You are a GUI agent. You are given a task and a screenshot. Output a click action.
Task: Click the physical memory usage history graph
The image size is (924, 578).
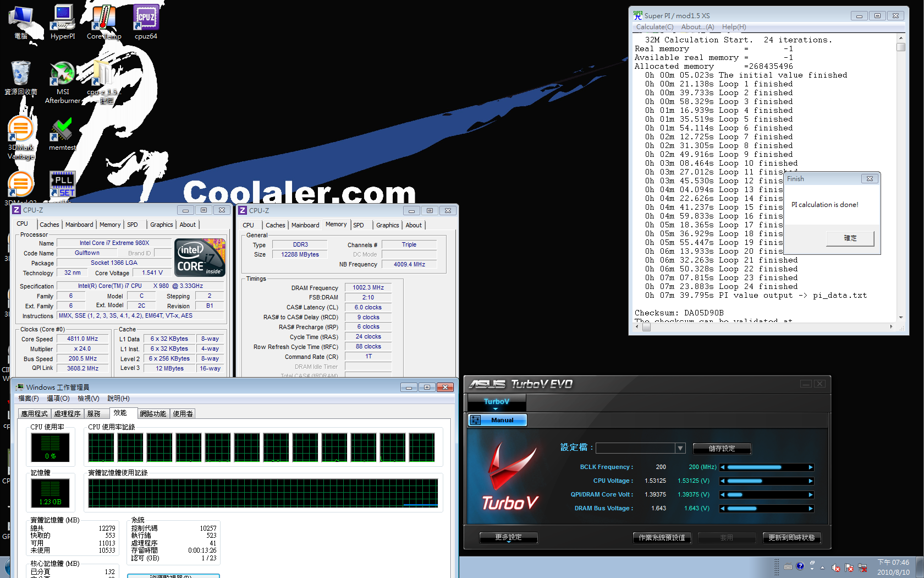click(263, 493)
